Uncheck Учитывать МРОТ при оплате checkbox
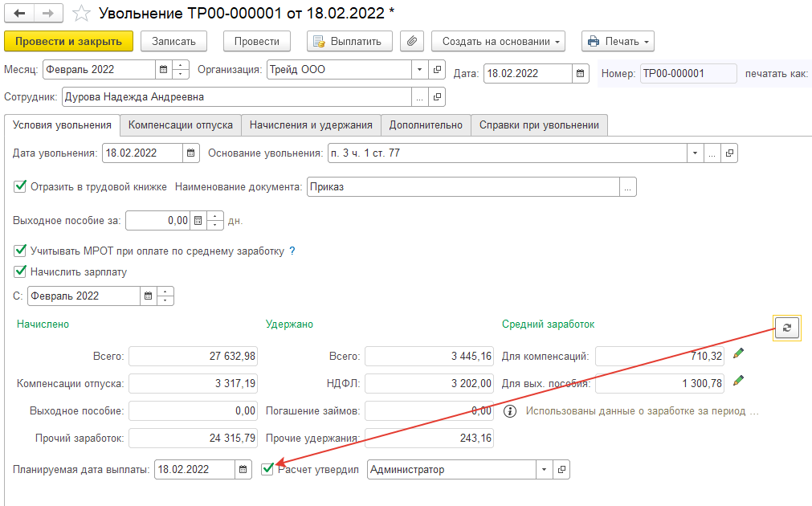 coord(20,251)
